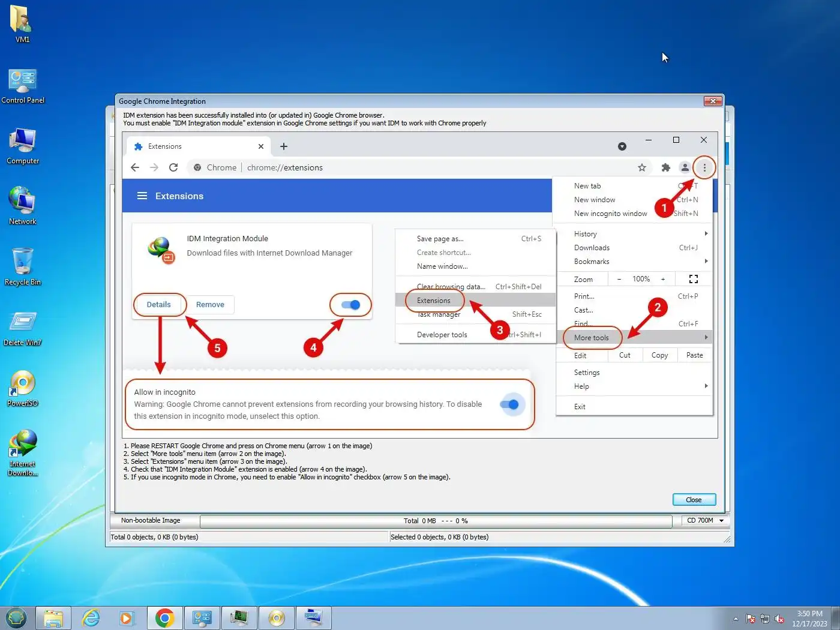Viewport: 840px width, 630px height.
Task: Select the Delete Win7 desktop shortcut
Action: click(23, 328)
